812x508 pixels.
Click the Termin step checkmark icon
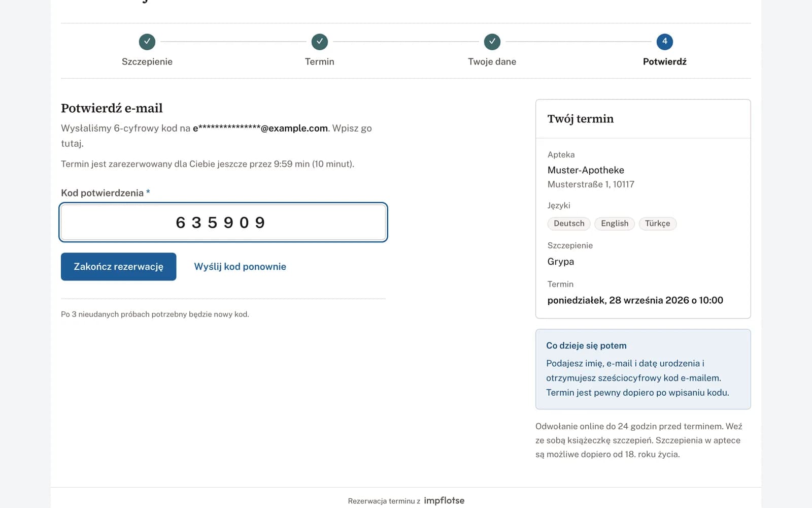point(320,42)
